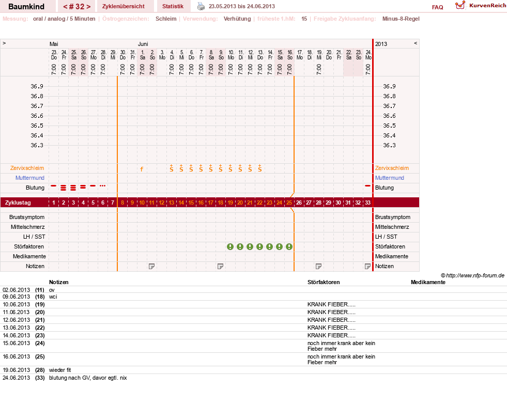Open the note icon on cycle day 33
The image size is (507, 420).
point(367,267)
